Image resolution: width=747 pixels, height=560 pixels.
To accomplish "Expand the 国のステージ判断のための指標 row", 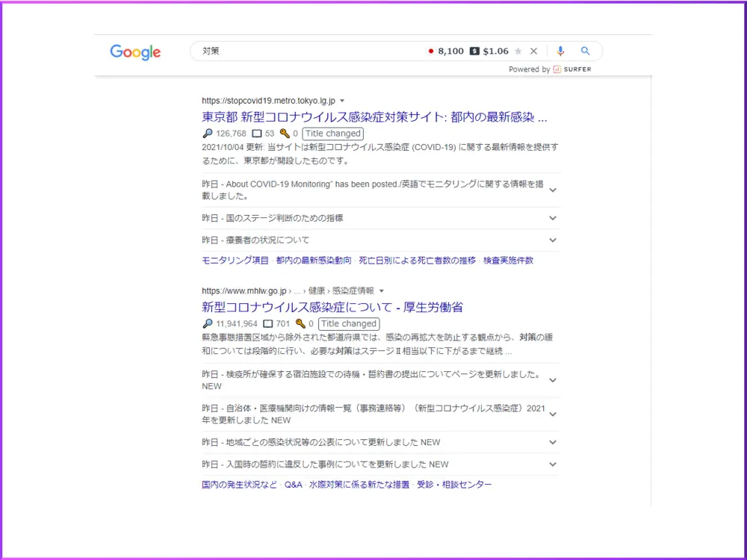I will point(553,218).
